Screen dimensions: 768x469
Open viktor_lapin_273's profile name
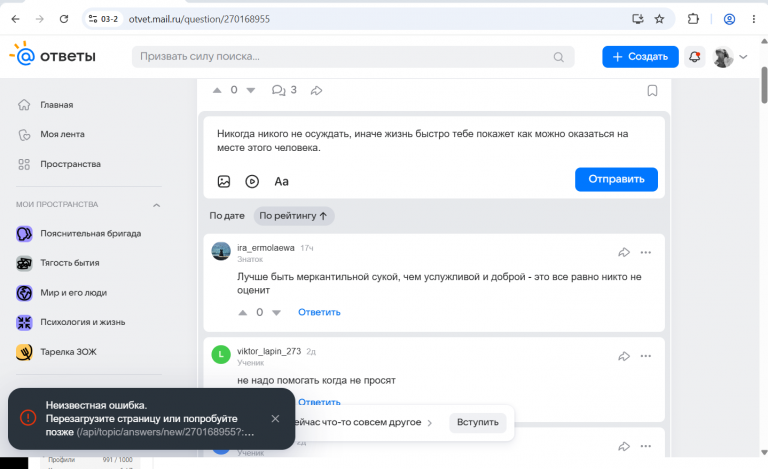point(269,351)
